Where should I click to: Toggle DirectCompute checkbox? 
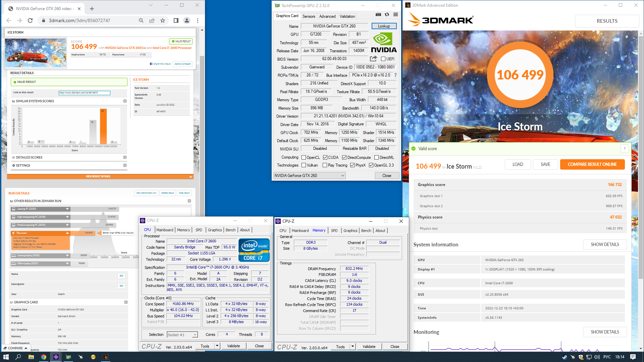click(x=344, y=157)
